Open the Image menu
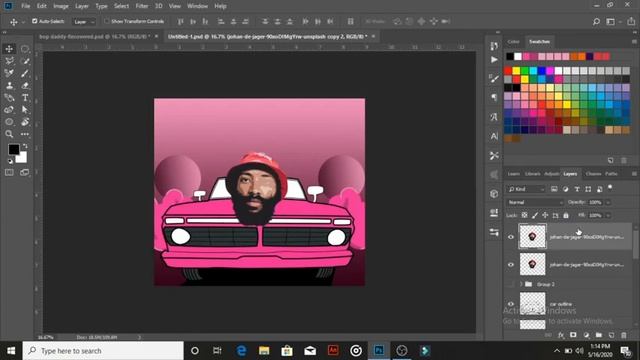Image resolution: width=640 pixels, height=360 pixels. [x=61, y=6]
